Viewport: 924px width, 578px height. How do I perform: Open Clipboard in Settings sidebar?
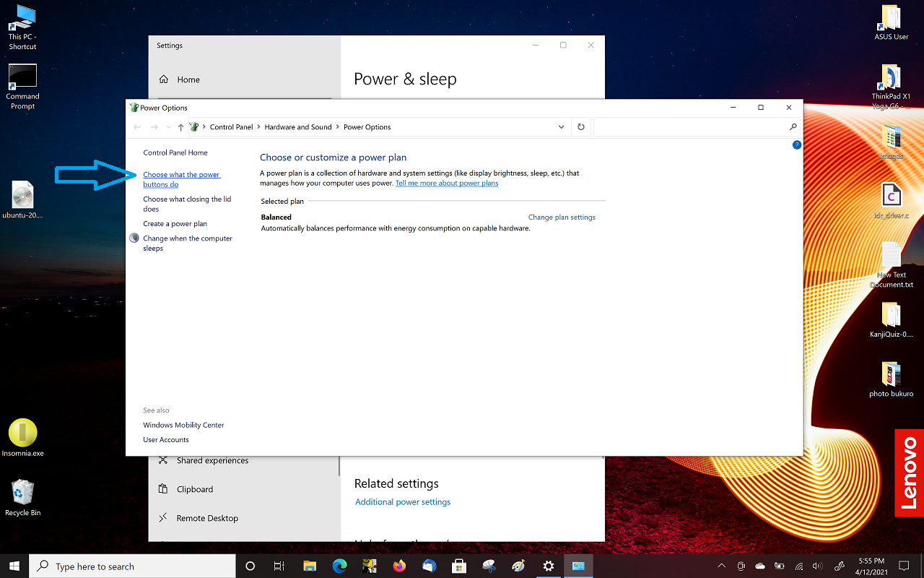click(x=195, y=489)
